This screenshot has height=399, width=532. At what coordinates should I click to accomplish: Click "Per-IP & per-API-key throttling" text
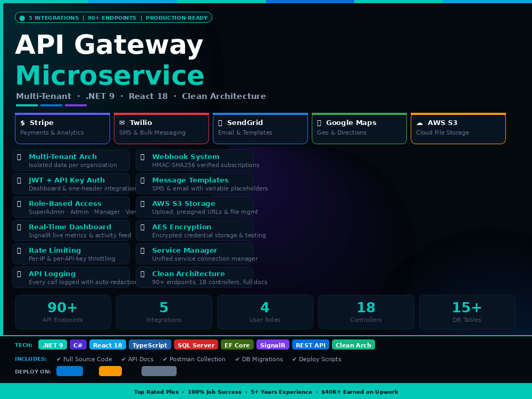click(72, 259)
